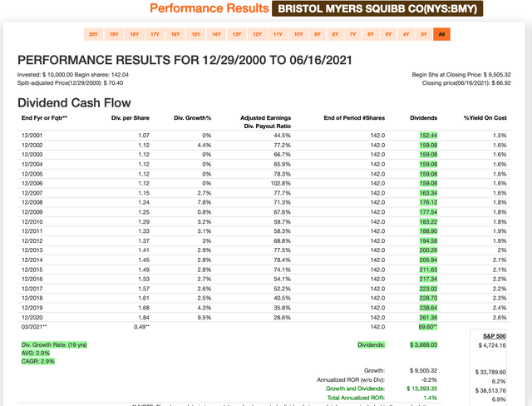Select the 4Y period tab
Image resolution: width=532 pixels, height=406 pixels.
click(406, 34)
